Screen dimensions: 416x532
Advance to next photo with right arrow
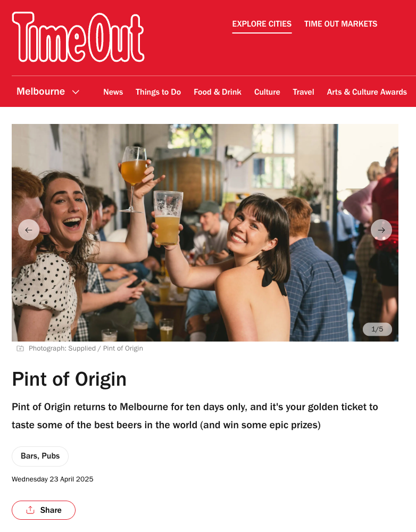tap(381, 230)
